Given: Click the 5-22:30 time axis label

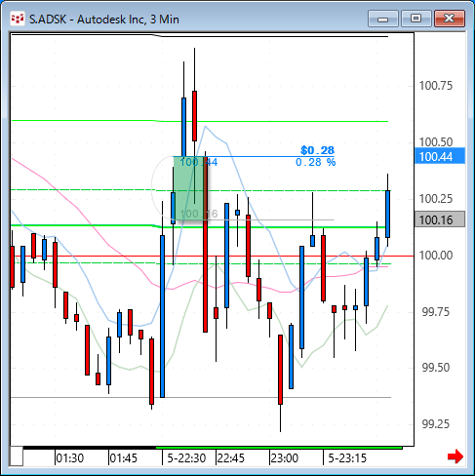Looking at the screenshot, I should tap(186, 457).
